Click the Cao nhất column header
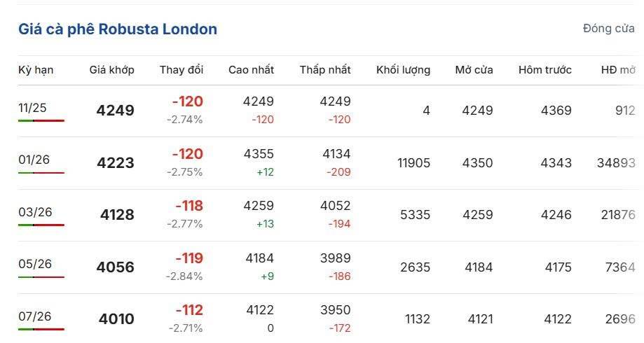The width and height of the screenshot is (644, 343). click(251, 70)
